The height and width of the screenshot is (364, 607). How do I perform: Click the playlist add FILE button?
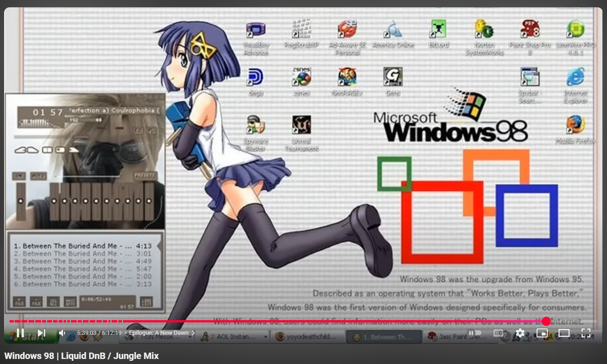pos(19,301)
